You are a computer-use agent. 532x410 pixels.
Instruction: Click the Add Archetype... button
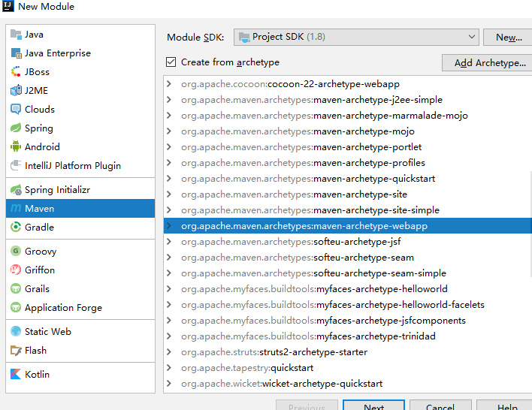click(x=487, y=63)
